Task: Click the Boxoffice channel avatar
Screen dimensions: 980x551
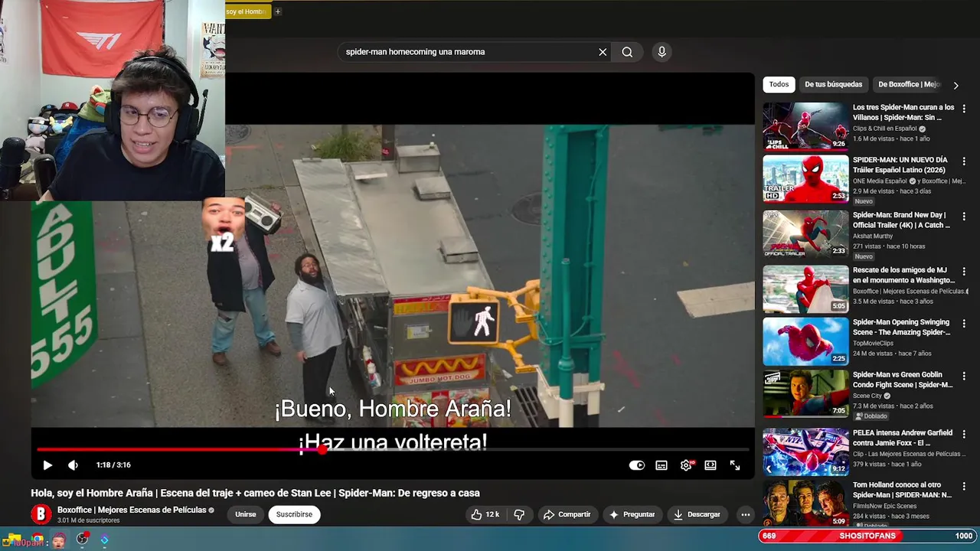Action: (41, 514)
